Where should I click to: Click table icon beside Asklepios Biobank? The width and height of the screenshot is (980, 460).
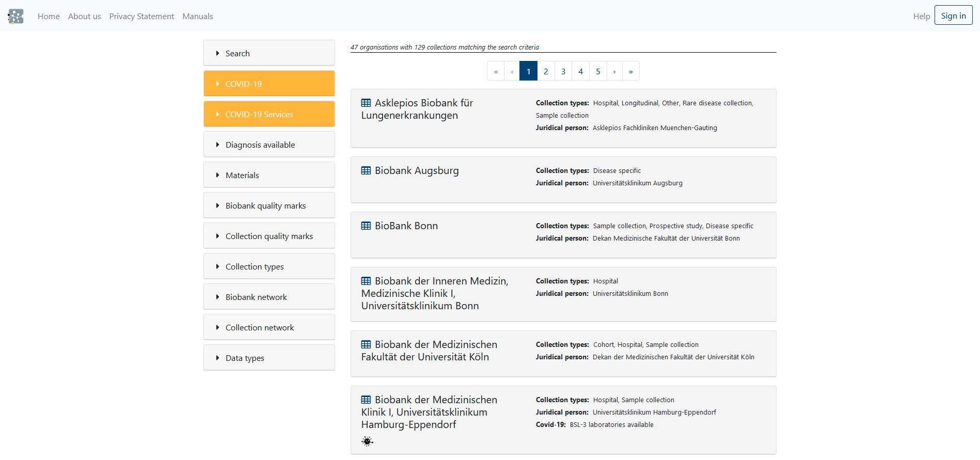[x=366, y=103]
